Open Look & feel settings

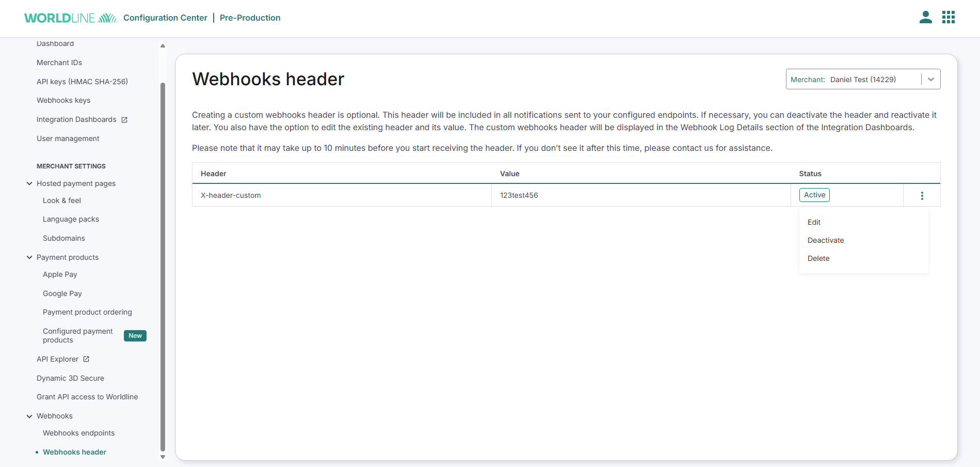(62, 200)
